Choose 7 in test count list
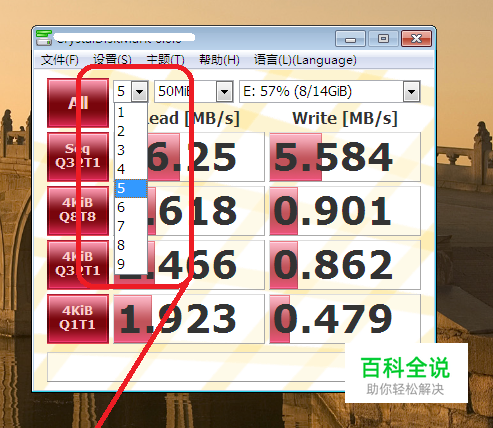 131,226
